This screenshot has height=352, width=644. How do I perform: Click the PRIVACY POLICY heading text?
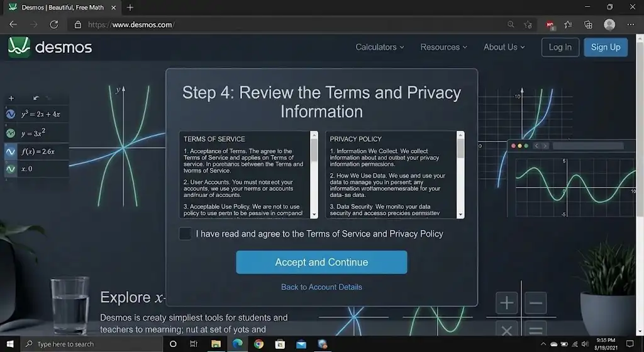coord(356,139)
